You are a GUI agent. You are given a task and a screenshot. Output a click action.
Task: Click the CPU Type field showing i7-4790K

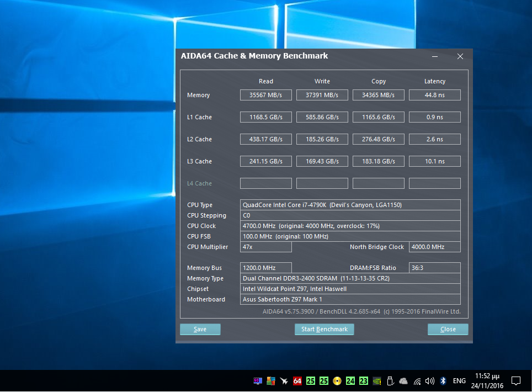350,205
